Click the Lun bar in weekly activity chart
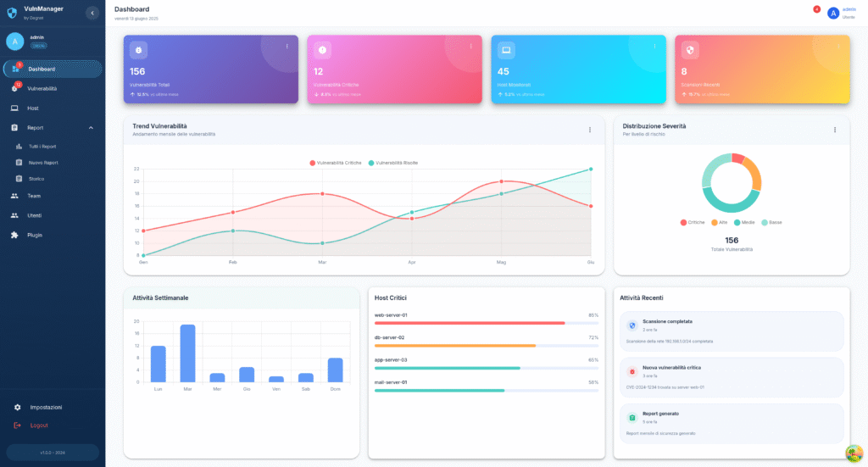The height and width of the screenshot is (467, 868). (x=159, y=364)
